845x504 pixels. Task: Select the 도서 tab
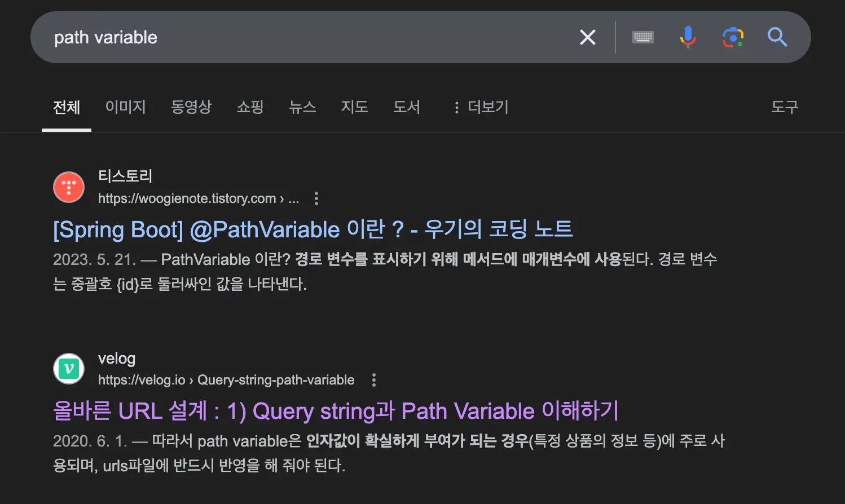tap(407, 107)
